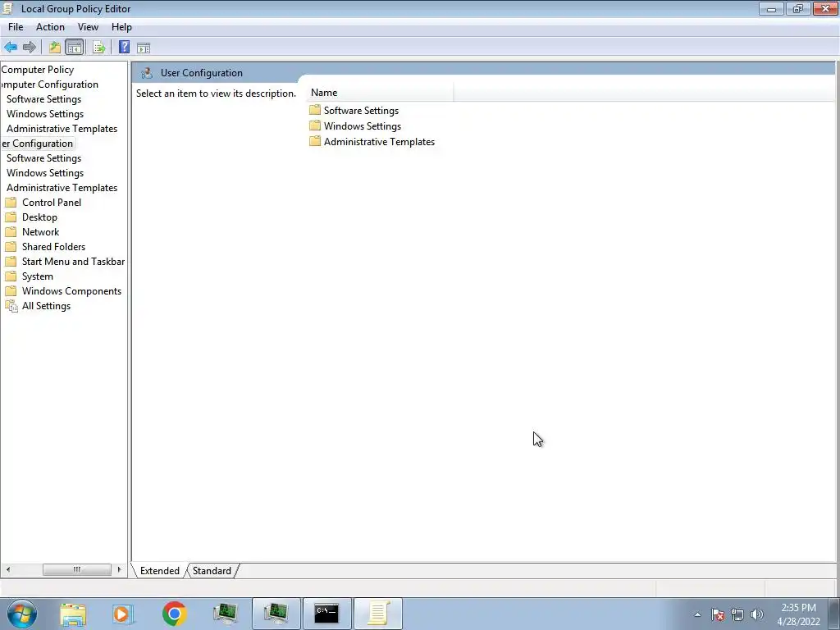The width and height of the screenshot is (840, 630).
Task: Open Action Center flag in tray
Action: pos(718,614)
